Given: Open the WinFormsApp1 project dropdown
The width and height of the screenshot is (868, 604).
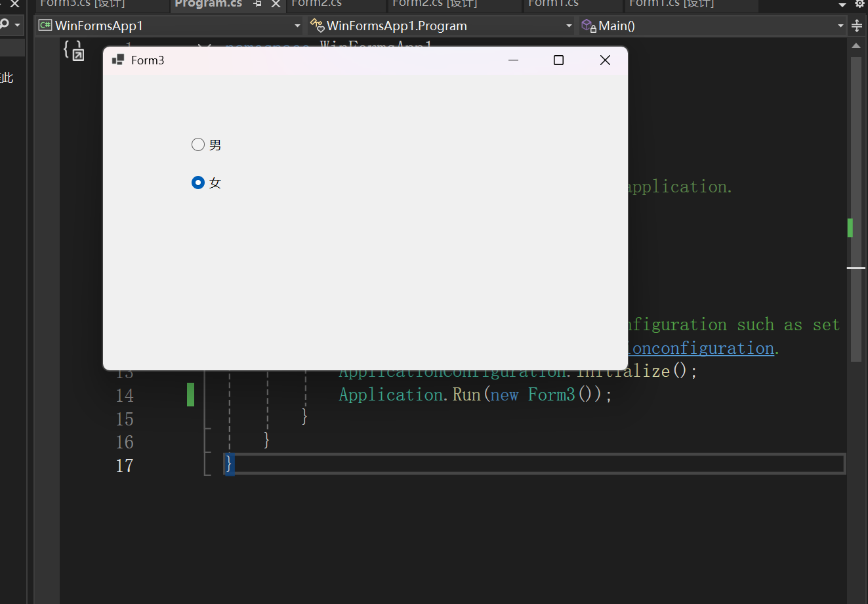Looking at the screenshot, I should click(x=297, y=25).
